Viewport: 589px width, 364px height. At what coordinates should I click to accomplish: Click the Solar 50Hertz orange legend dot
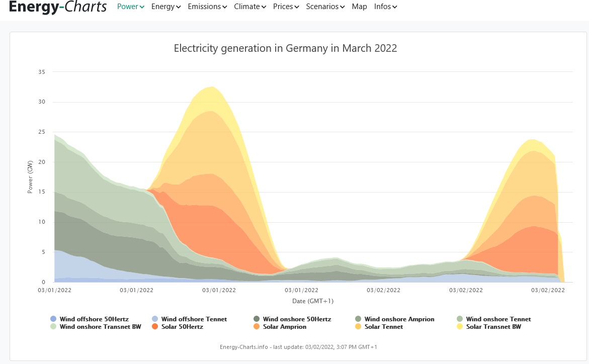coord(155,327)
